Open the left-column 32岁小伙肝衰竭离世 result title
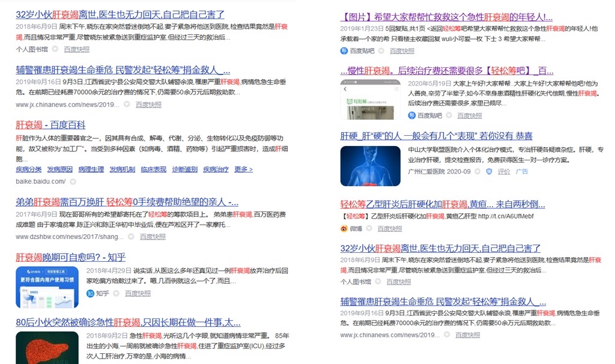 coord(120,14)
